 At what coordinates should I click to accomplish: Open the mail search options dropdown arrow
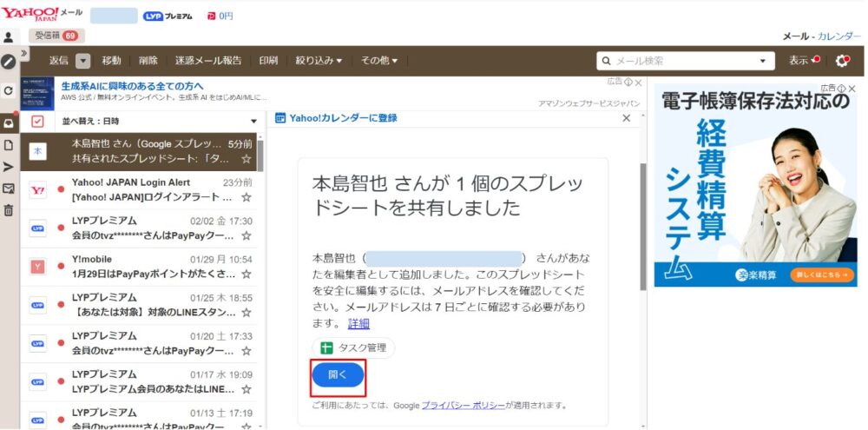tap(763, 62)
